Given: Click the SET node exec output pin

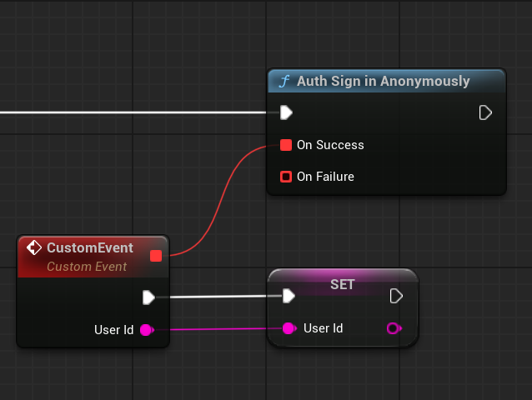Looking at the screenshot, I should click(396, 296).
